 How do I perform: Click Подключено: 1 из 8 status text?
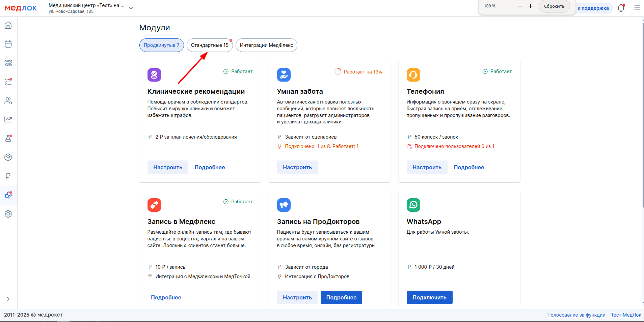(x=322, y=146)
